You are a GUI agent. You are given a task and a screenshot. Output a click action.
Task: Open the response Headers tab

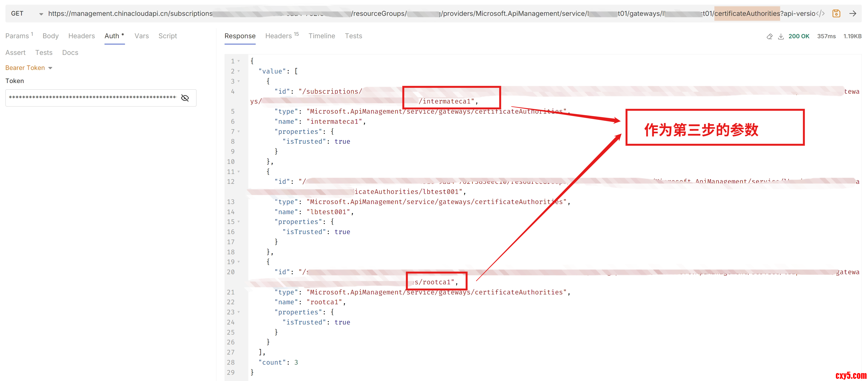(278, 36)
